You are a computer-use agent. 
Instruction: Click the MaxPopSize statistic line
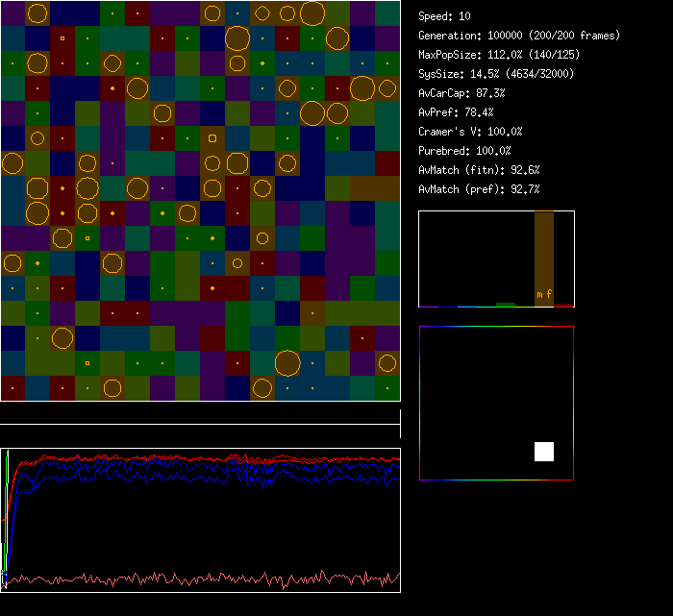[498, 55]
